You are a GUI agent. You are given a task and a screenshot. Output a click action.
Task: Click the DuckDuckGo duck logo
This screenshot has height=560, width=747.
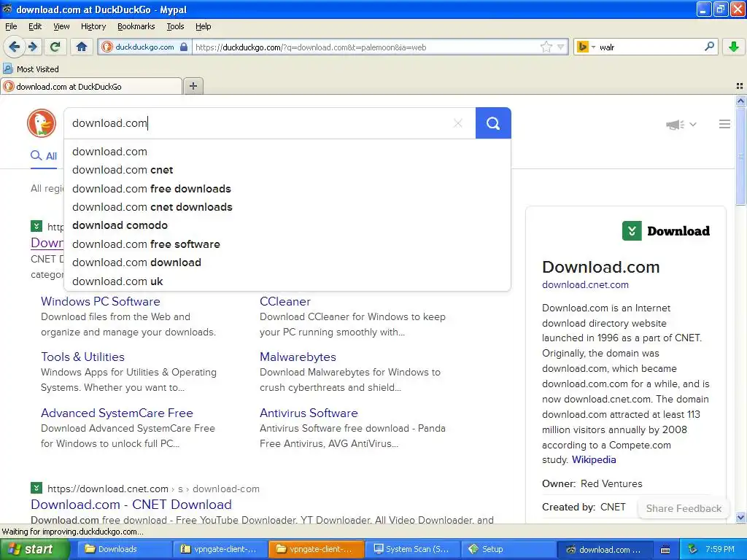click(x=42, y=122)
